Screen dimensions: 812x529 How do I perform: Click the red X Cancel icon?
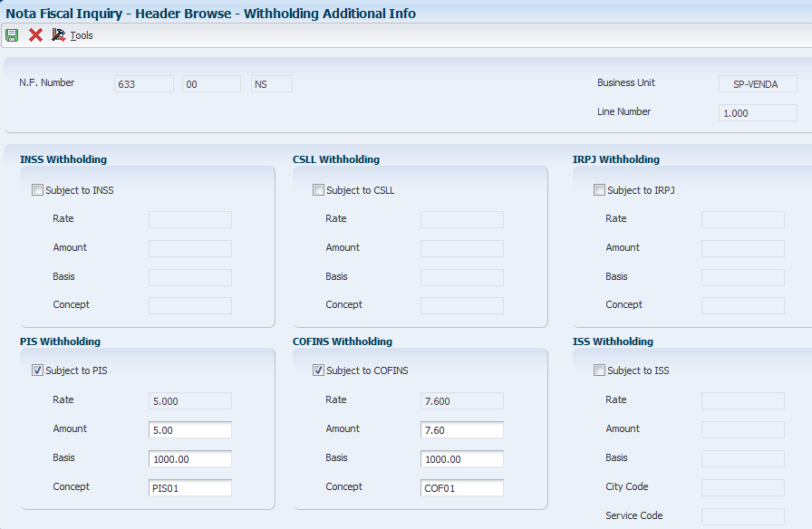35,35
